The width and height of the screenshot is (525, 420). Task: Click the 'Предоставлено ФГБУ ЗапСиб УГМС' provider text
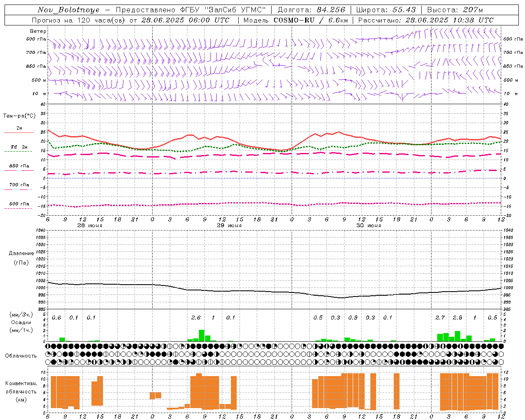(x=191, y=10)
